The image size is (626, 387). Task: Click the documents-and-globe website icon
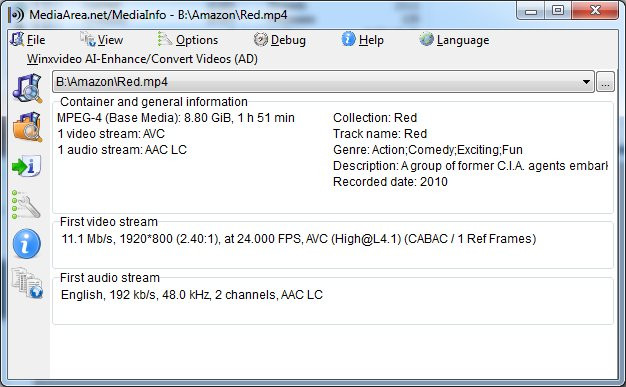point(27,283)
